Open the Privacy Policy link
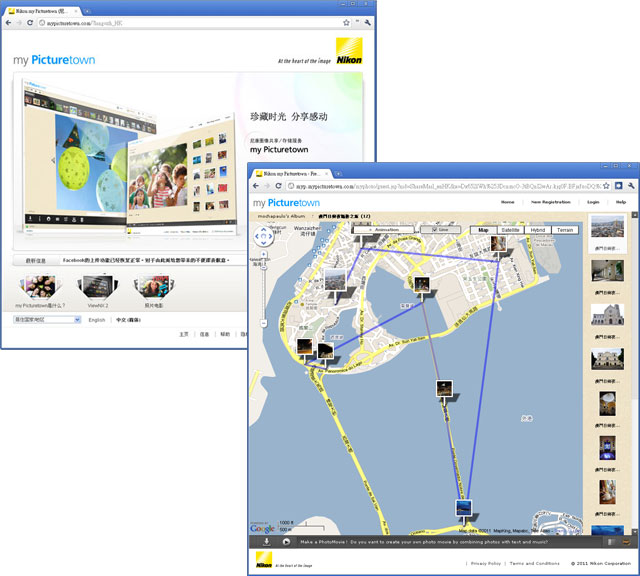 click(486, 563)
